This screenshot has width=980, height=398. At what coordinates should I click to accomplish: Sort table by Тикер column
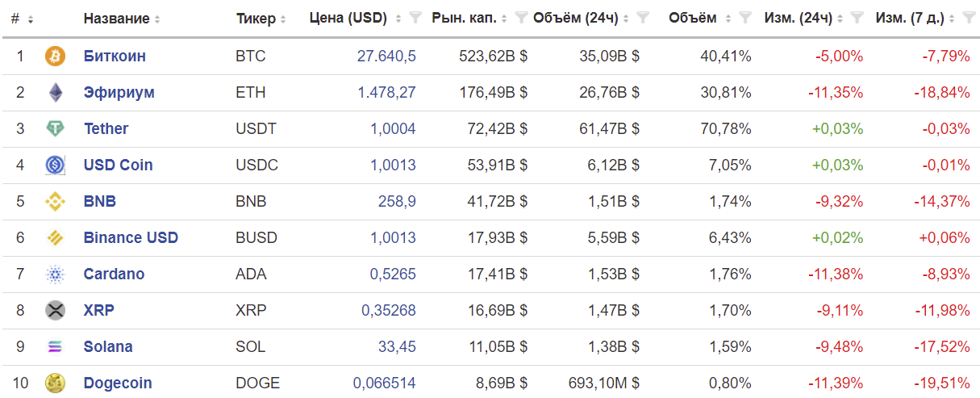click(261, 19)
